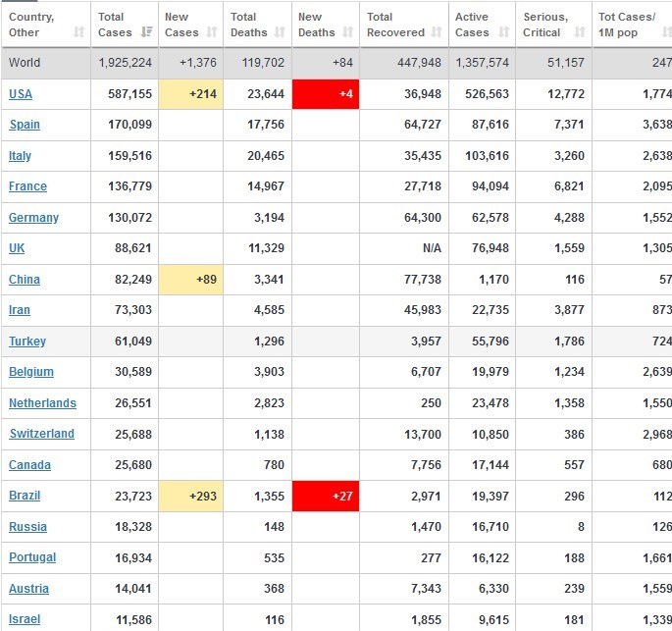Open the Spain country link
This screenshot has height=631, width=672.
coord(25,125)
